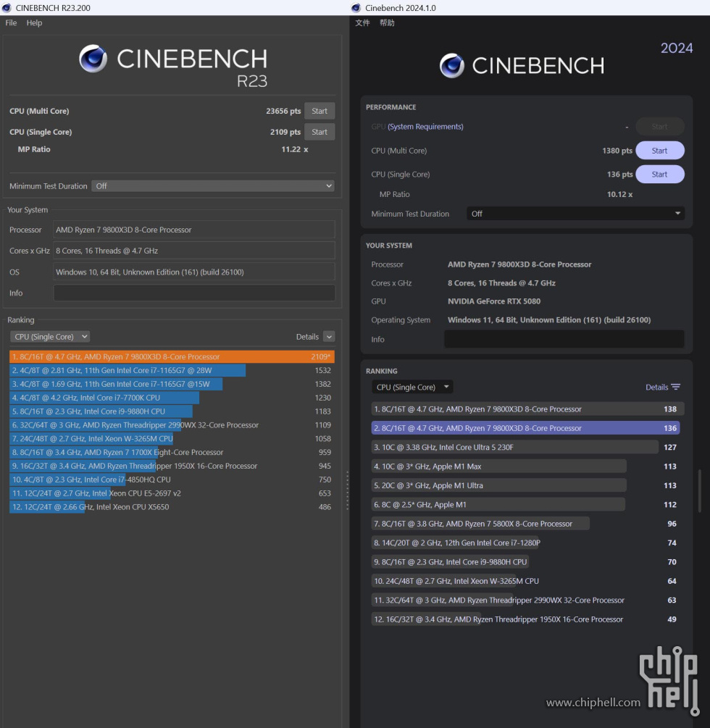
Task: Click the Cinebench R23 title bar icon
Action: click(7, 8)
